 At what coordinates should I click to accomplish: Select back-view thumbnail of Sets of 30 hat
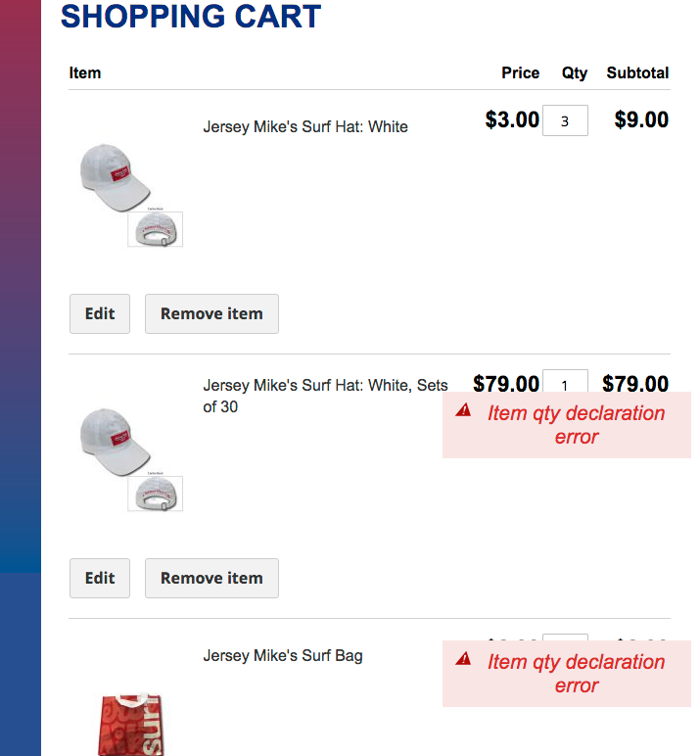tap(155, 494)
